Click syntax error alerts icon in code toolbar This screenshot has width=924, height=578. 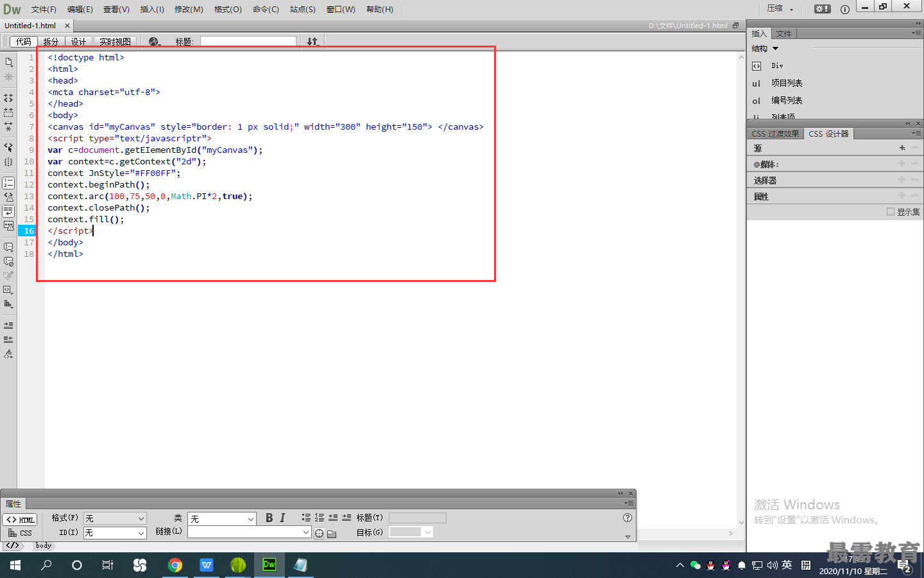[x=8, y=225]
